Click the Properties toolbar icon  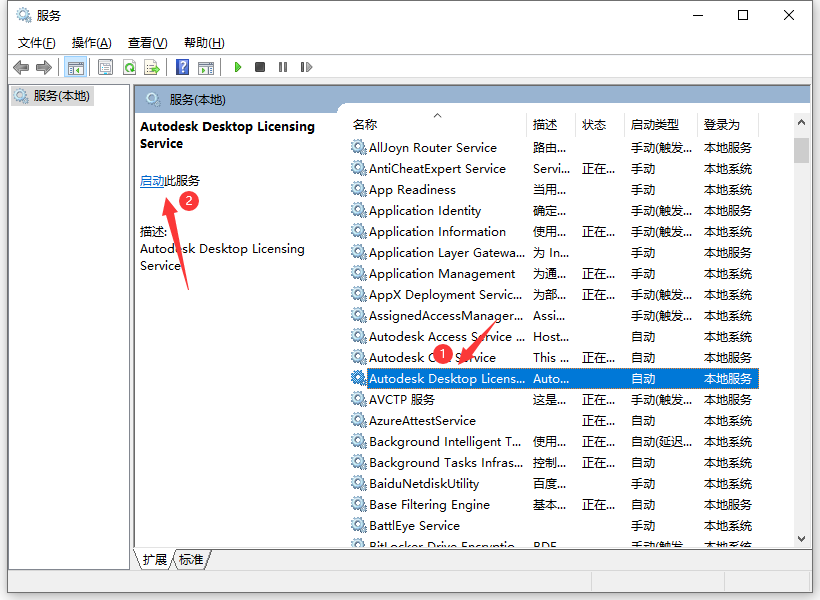click(x=105, y=67)
